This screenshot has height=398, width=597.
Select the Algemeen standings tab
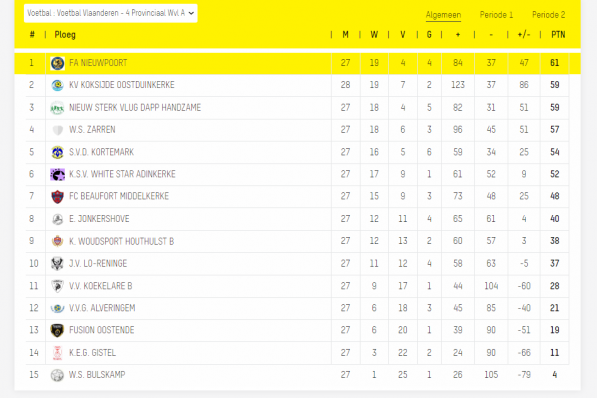[443, 15]
